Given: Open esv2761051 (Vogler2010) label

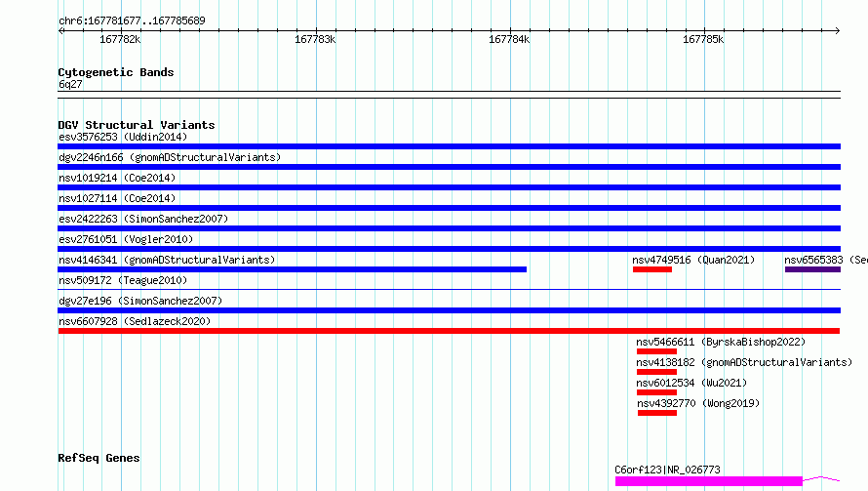Looking at the screenshot, I should coord(126,239).
